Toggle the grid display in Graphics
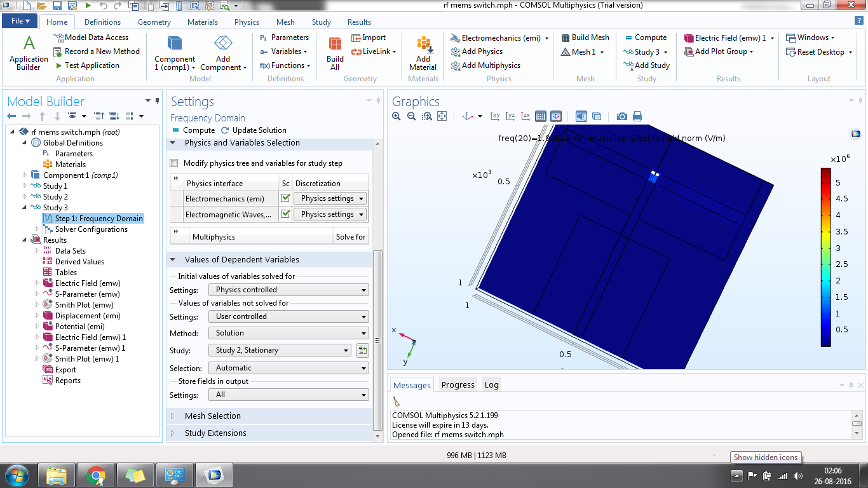Screen dimensions: 868x488 coord(541,116)
